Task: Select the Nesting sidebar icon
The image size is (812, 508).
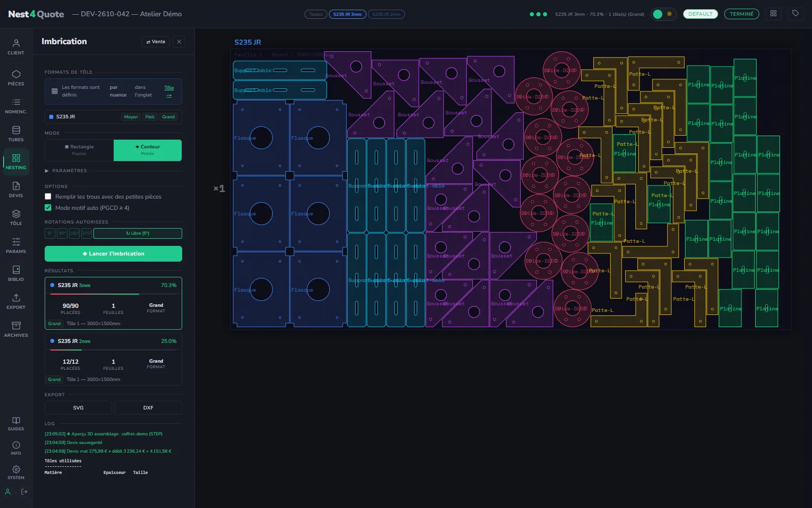Action: [16, 162]
